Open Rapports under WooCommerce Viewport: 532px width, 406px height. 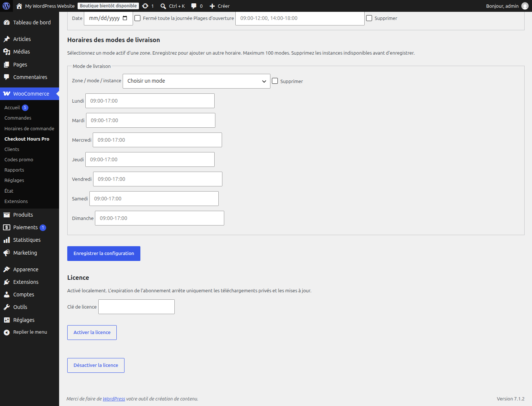(14, 170)
